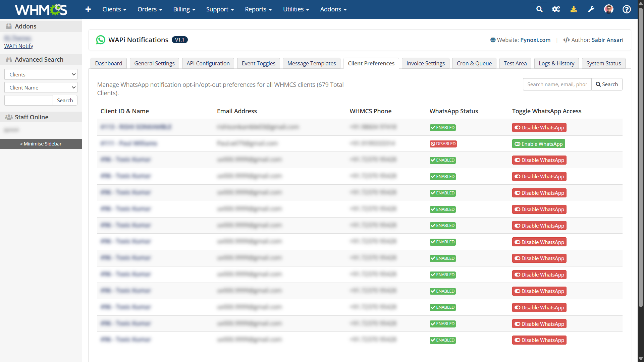Switch to the Cron & Queue tab
This screenshot has width=644, height=362.
pyautogui.click(x=474, y=63)
